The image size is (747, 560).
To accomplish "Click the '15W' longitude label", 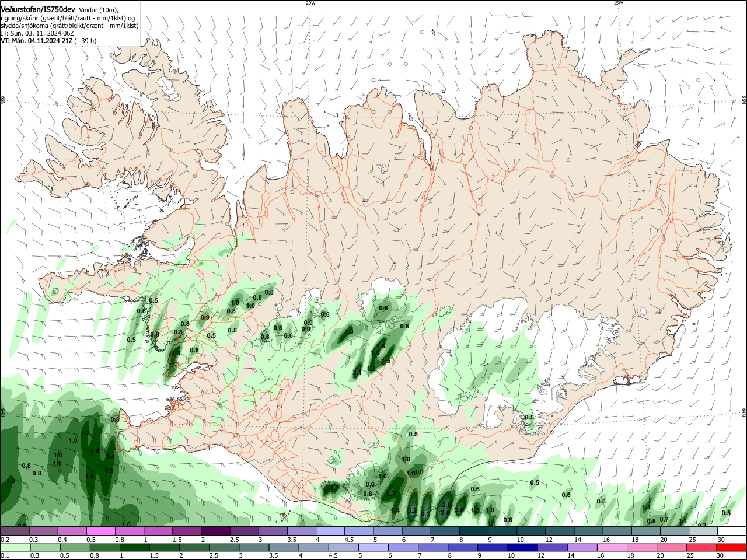I will 617,3.
